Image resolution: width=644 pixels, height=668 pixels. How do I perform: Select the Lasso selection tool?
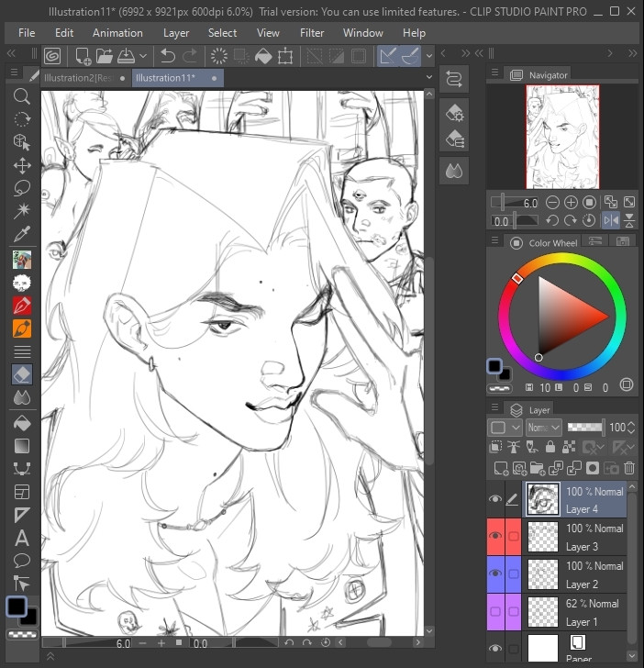pyautogui.click(x=22, y=188)
